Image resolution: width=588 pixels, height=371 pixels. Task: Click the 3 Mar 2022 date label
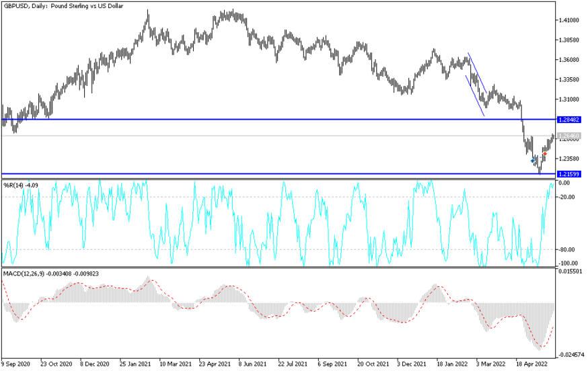(490, 364)
